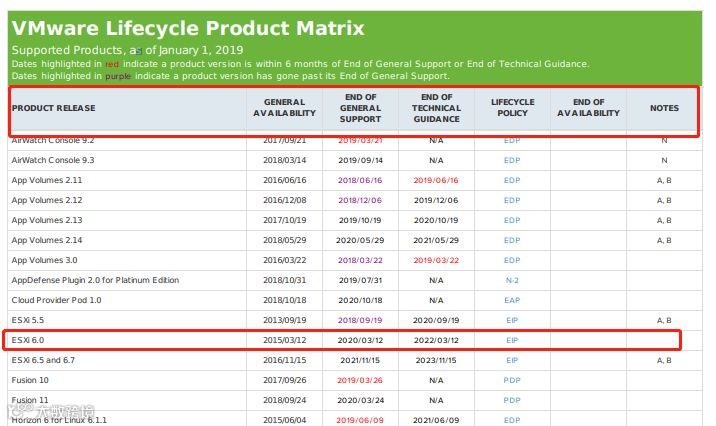Select the 'ESXi 6.0' product name
The height and width of the screenshot is (426, 716).
[28, 340]
